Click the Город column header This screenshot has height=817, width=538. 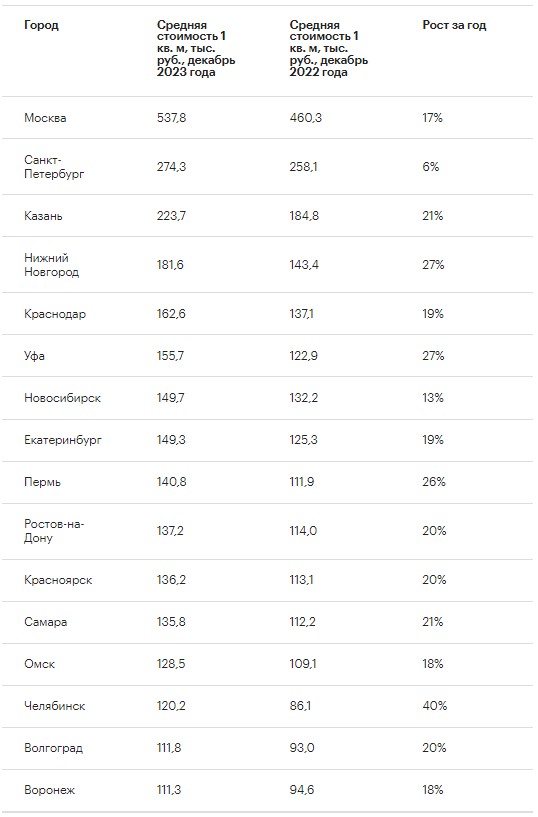[41, 25]
